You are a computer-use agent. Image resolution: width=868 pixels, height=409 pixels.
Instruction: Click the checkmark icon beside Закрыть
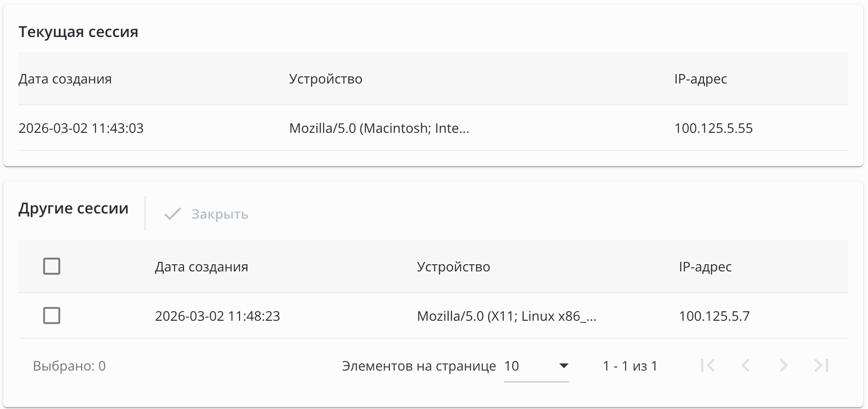(x=172, y=214)
